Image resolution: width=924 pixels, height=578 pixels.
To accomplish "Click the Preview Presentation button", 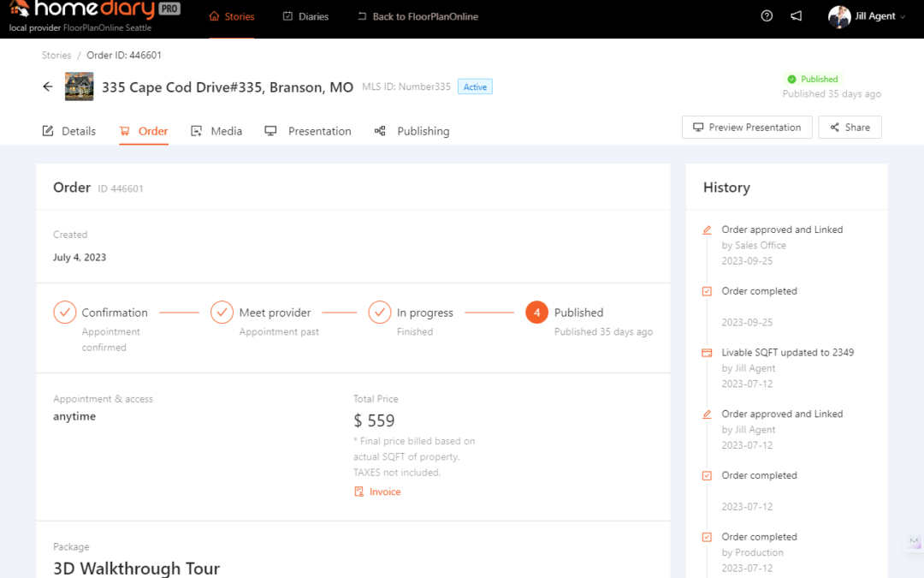I will [746, 127].
